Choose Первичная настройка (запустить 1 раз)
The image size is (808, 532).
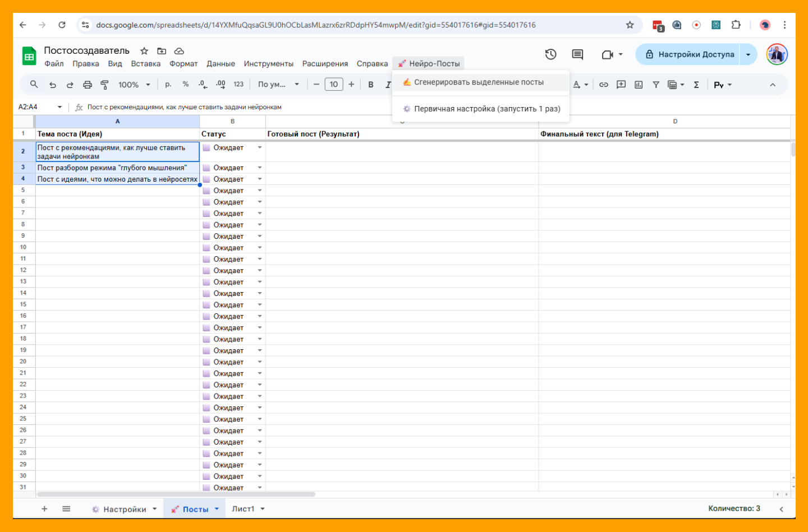click(486, 109)
